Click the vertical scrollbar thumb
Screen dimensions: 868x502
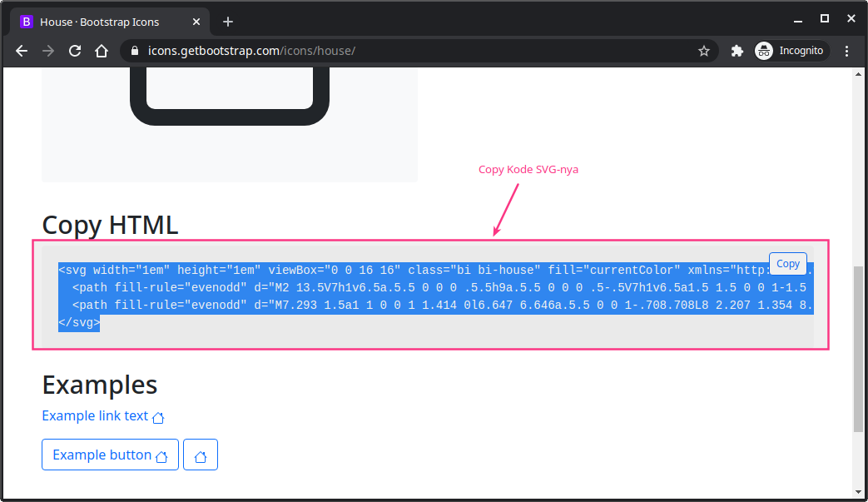[x=859, y=350]
